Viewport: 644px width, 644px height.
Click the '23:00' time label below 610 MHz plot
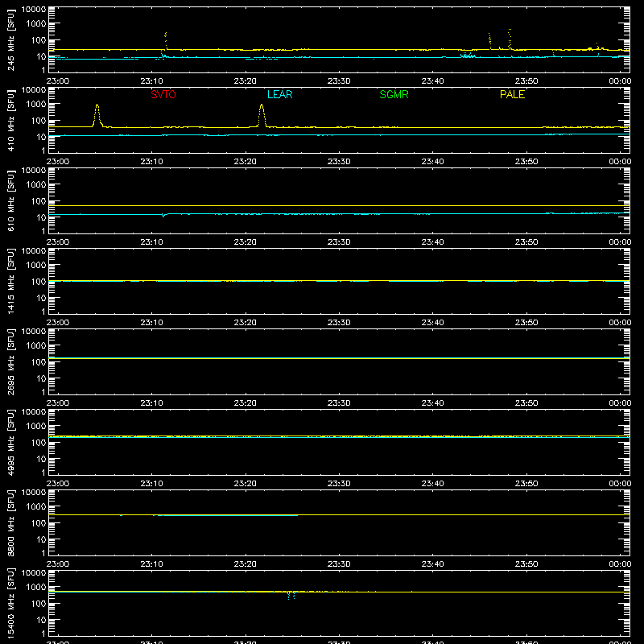click(x=57, y=242)
